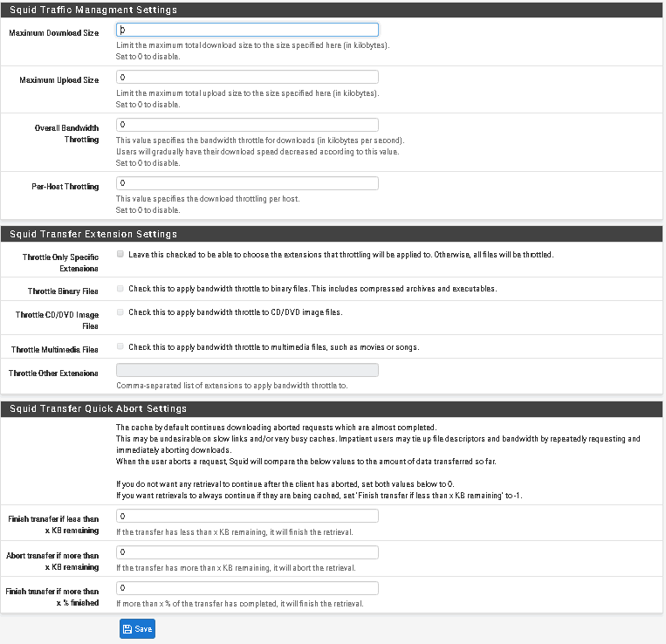Click the Per-Host Throttling label
This screenshot has height=644, width=666.
click(65, 187)
